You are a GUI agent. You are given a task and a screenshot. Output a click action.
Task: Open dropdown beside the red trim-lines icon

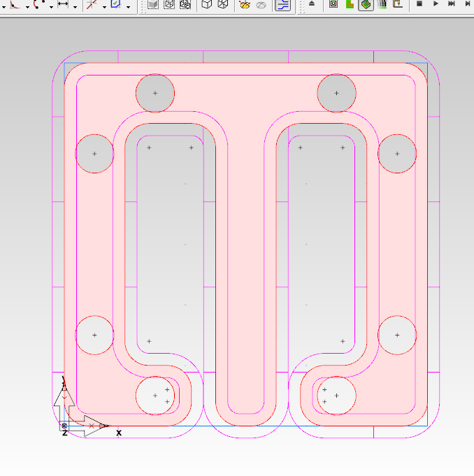click(104, 6)
